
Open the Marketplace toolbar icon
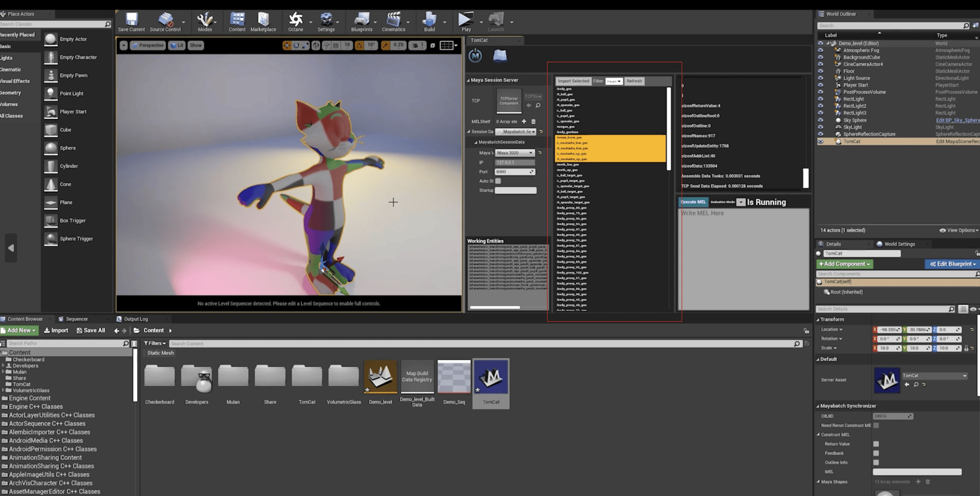coord(263,22)
